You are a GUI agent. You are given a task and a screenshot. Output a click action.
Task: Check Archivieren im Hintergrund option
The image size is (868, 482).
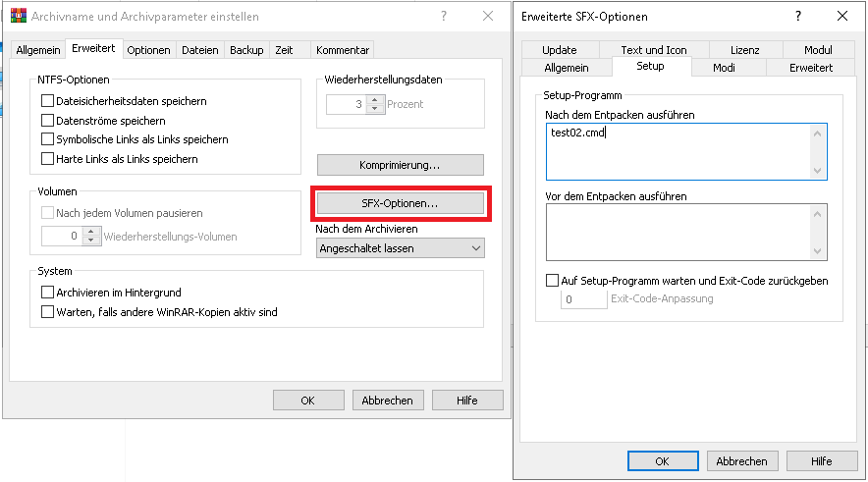coord(47,293)
